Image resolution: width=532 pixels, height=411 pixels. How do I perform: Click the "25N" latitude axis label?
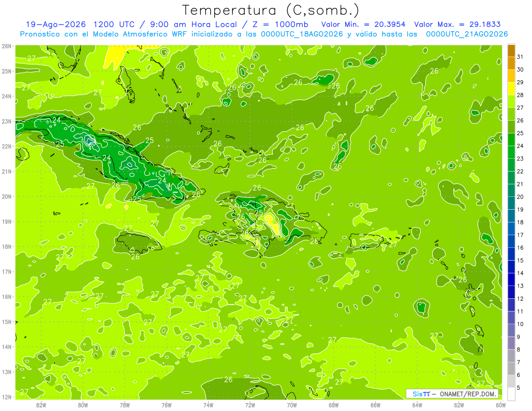pyautogui.click(x=7, y=71)
